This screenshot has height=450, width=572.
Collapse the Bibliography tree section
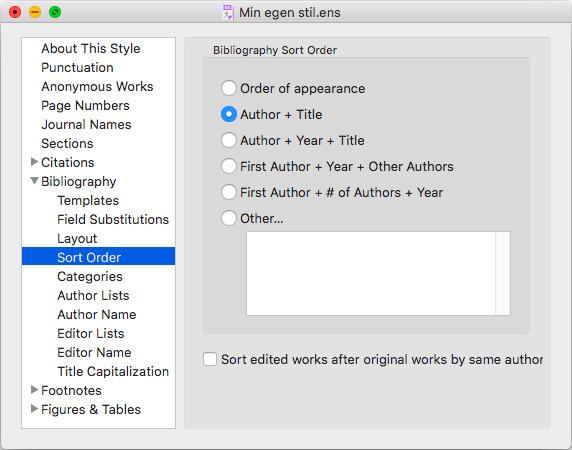point(34,181)
